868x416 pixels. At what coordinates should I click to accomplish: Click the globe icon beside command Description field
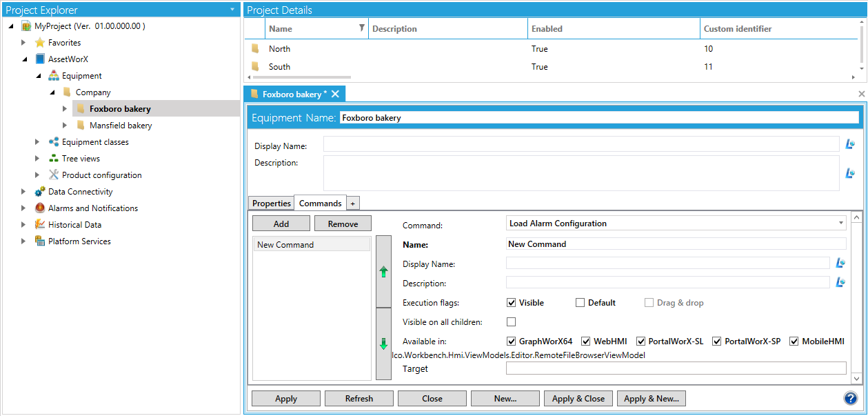click(x=840, y=282)
